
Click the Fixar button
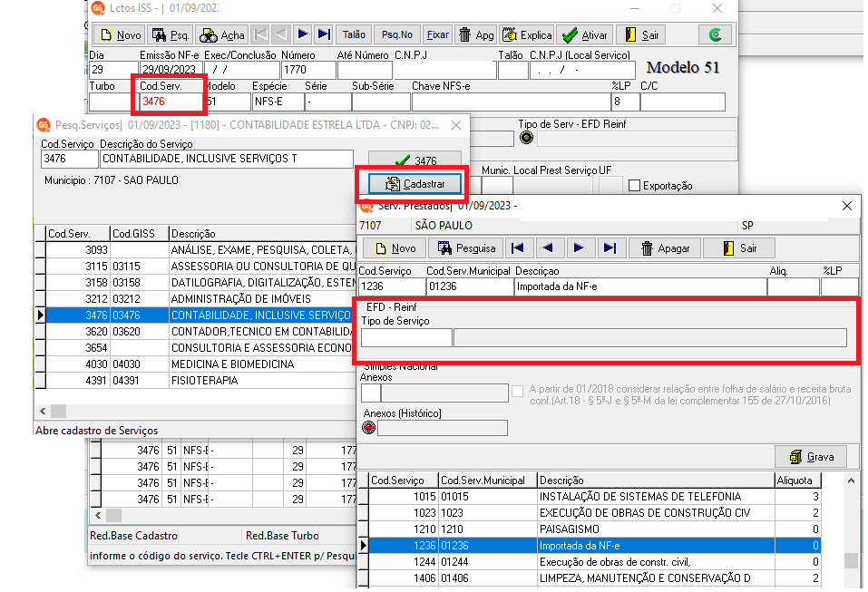click(437, 34)
